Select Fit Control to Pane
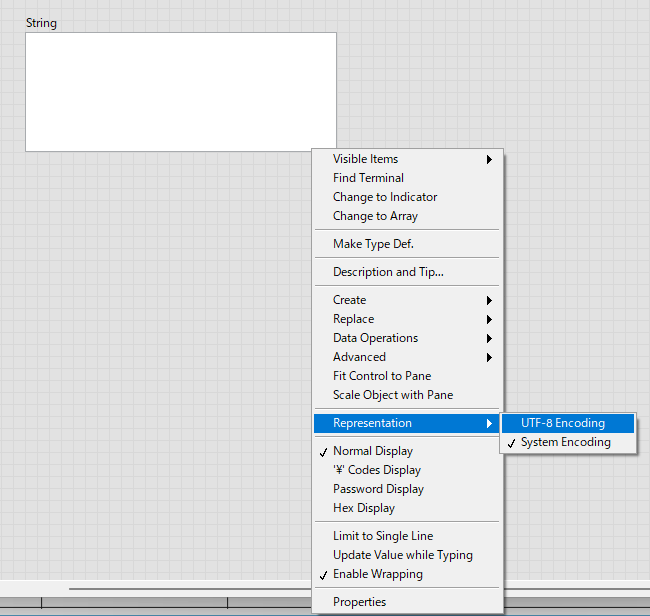The width and height of the screenshot is (650, 616). [x=407, y=376]
